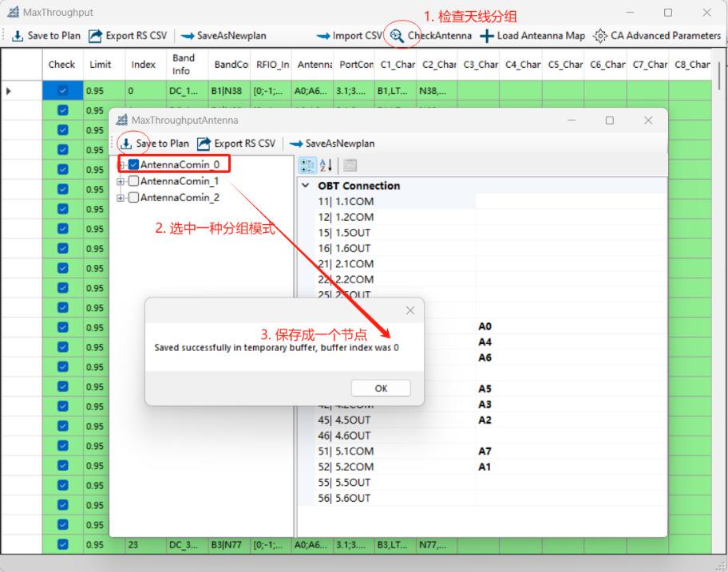Collapse the OBT Connection category
This screenshot has height=572, width=728.
tap(306, 186)
